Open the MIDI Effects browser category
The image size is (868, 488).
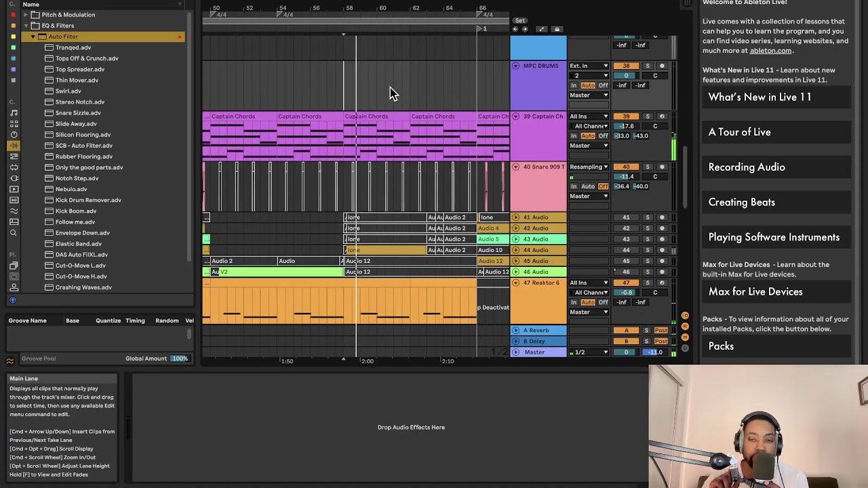pos(14,156)
